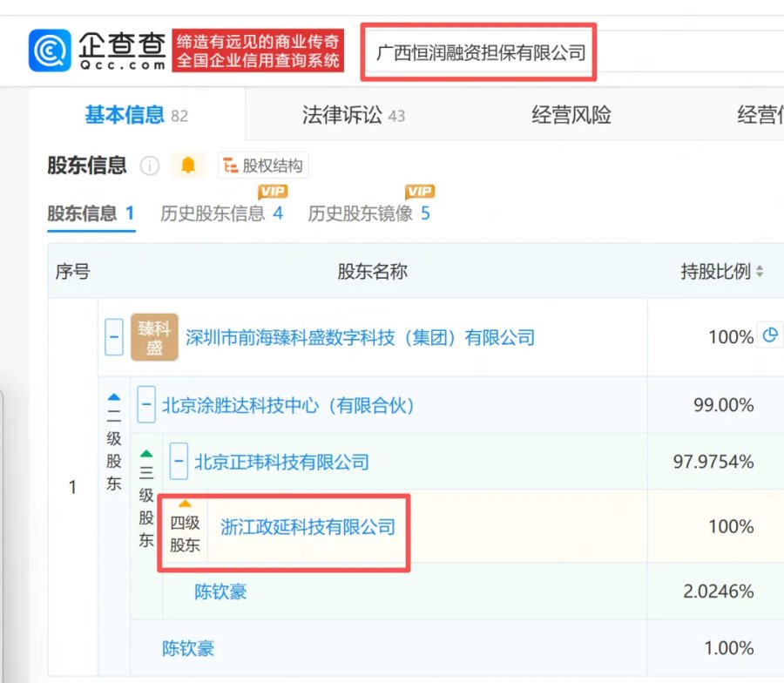Image resolution: width=784 pixels, height=683 pixels.
Task: Select the 历史股东镜像 5 sub-tab
Action: [x=369, y=213]
